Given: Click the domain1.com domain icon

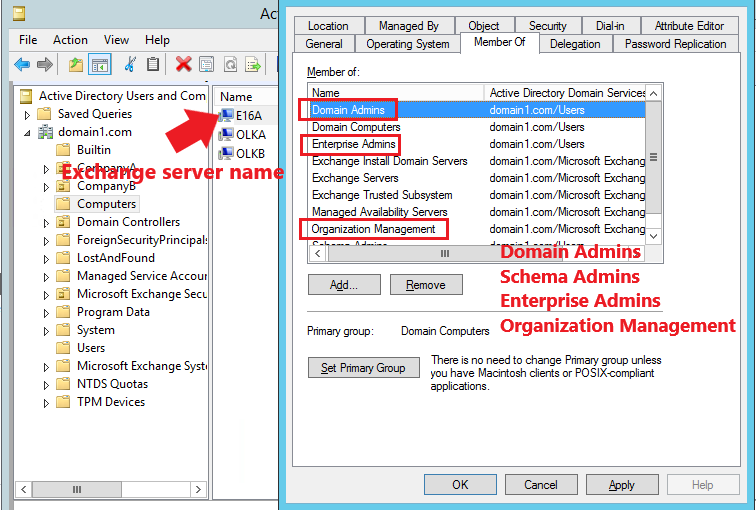Looking at the screenshot, I should pyautogui.click(x=46, y=132).
